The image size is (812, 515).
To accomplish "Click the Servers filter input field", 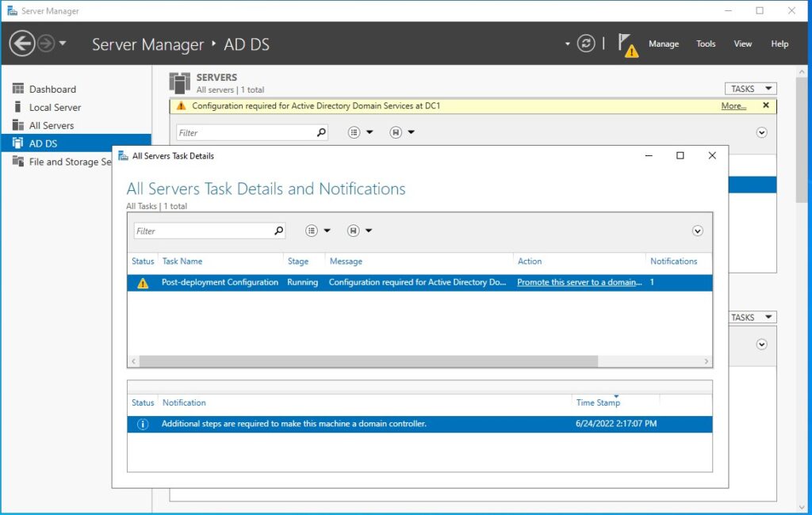I will pyautogui.click(x=246, y=132).
